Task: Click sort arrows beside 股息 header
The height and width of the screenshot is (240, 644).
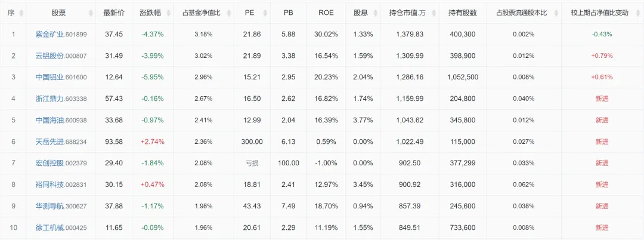Action: [x=374, y=13]
